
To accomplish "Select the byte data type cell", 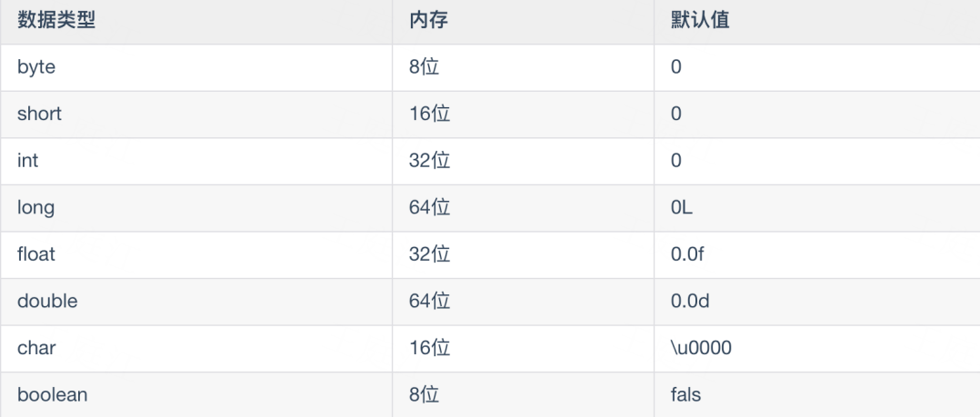I will point(196,67).
